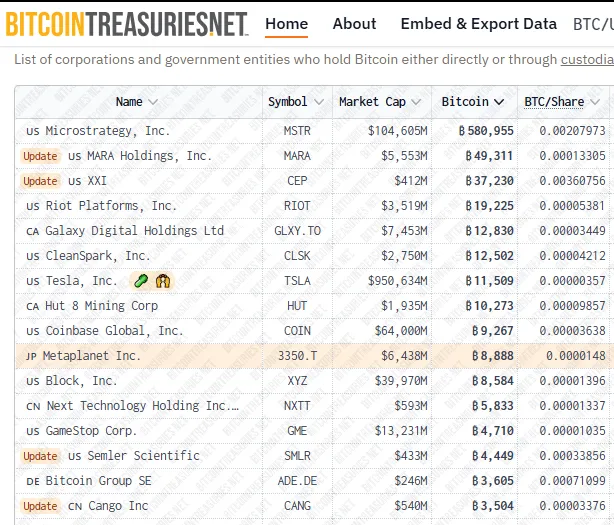Click the Update badge beside XXI
Image resolution: width=614 pixels, height=525 pixels.
click(x=40, y=181)
